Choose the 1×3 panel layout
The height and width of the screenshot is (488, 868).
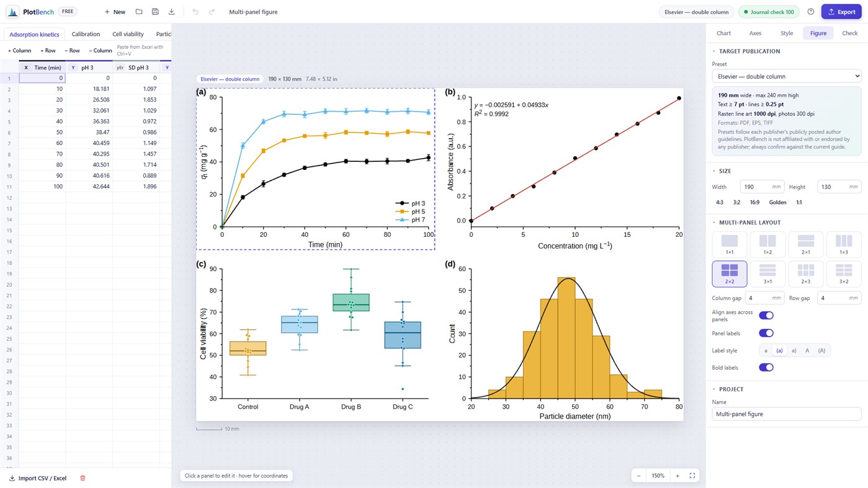click(843, 244)
